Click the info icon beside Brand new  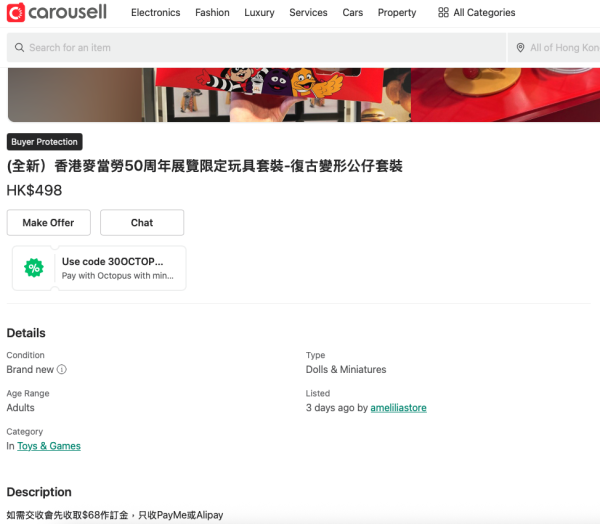(x=62, y=369)
